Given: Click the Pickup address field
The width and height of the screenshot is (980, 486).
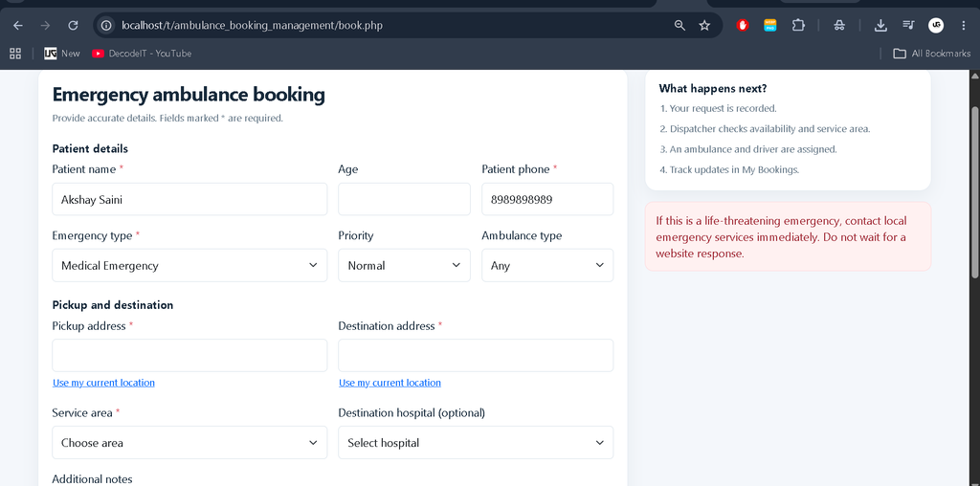Looking at the screenshot, I should pyautogui.click(x=189, y=356).
